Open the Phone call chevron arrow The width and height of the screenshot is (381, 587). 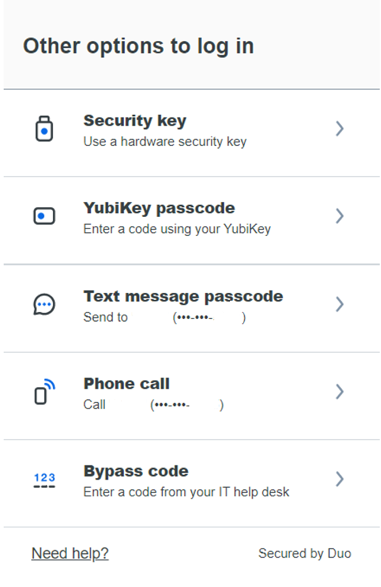[339, 392]
